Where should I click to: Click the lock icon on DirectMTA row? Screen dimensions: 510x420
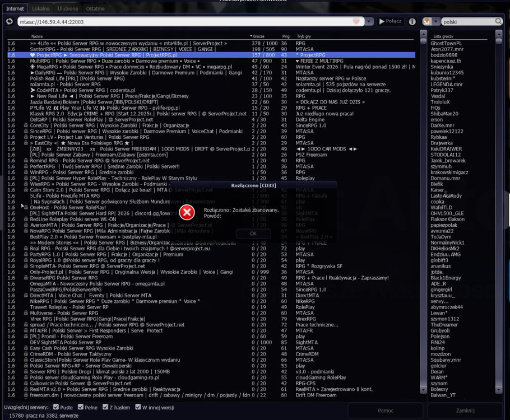[26, 295]
